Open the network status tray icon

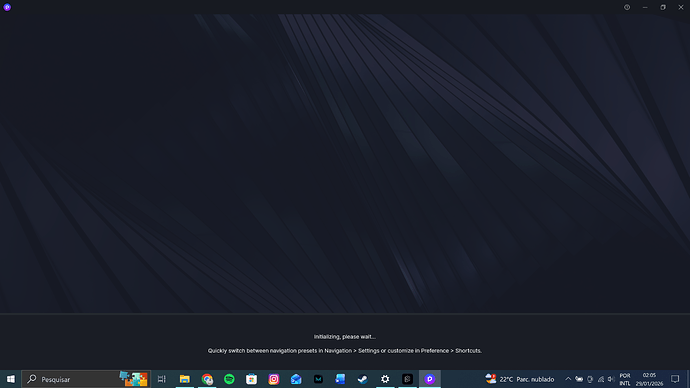(x=601, y=379)
